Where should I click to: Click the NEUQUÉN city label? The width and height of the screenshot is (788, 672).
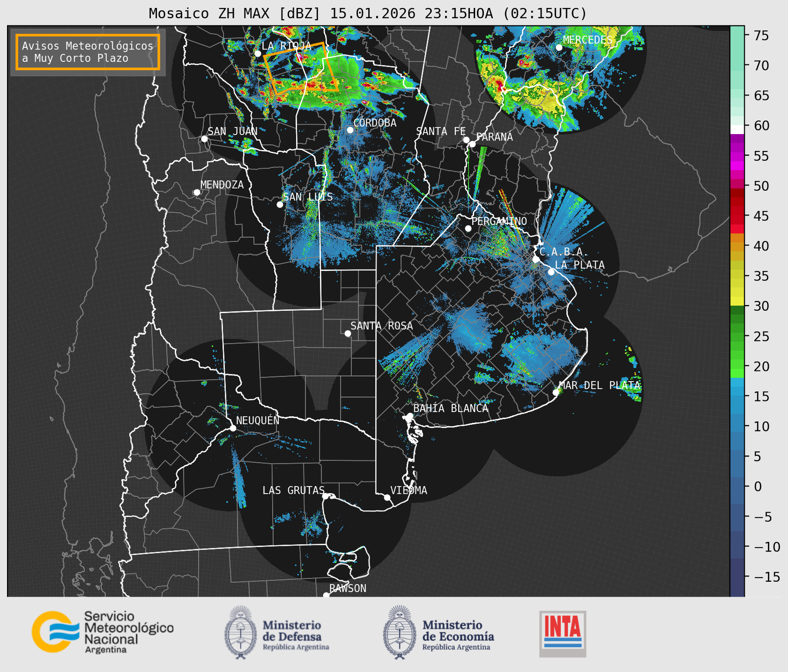tap(257, 420)
